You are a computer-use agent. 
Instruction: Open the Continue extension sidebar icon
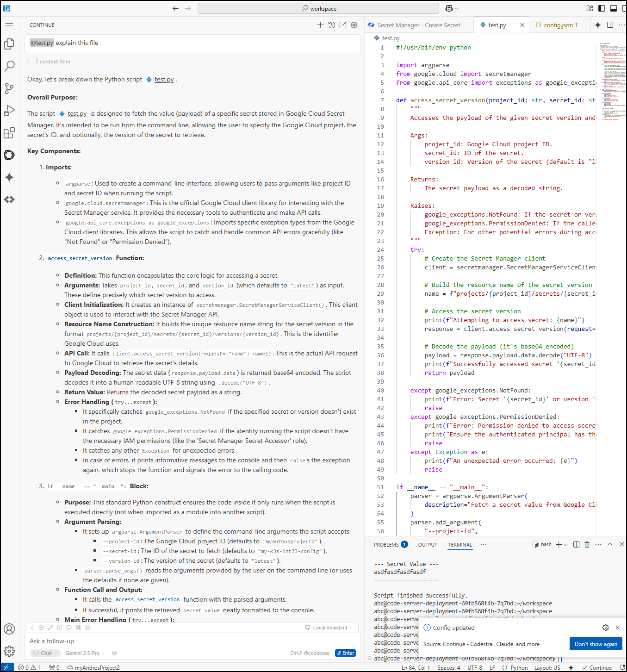(9, 155)
